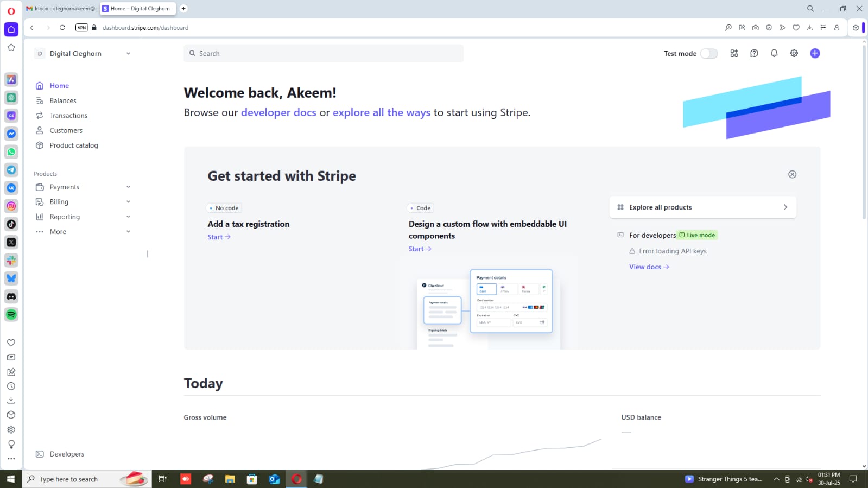Start the custom flow embeddable UI task
Image resolution: width=868 pixels, height=488 pixels.
pyautogui.click(x=420, y=249)
